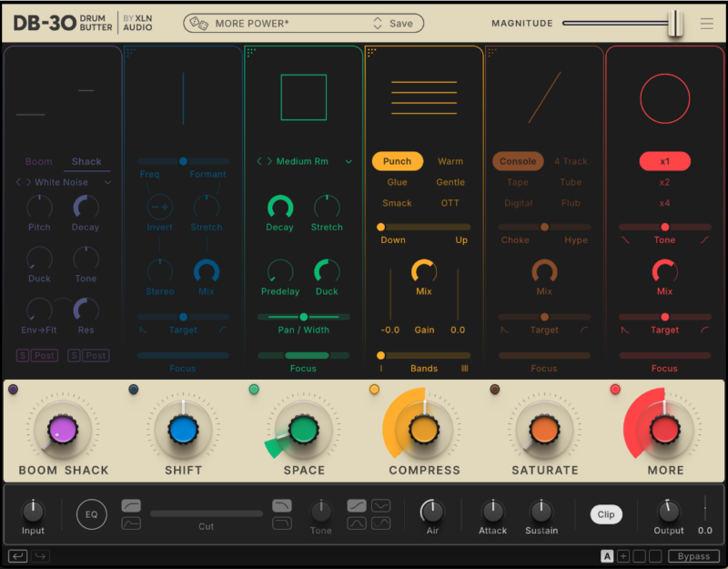The width and height of the screenshot is (728, 569).
Task: Click the Invert phase icon in Shift
Action: point(160,207)
